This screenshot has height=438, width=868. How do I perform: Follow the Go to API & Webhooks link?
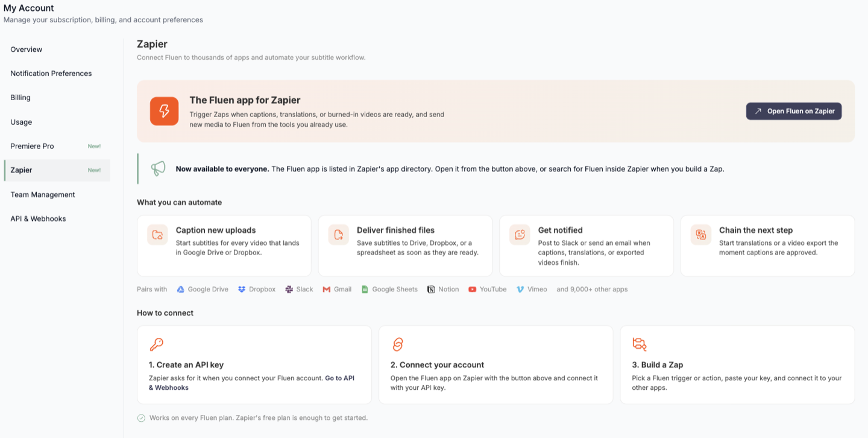point(340,378)
